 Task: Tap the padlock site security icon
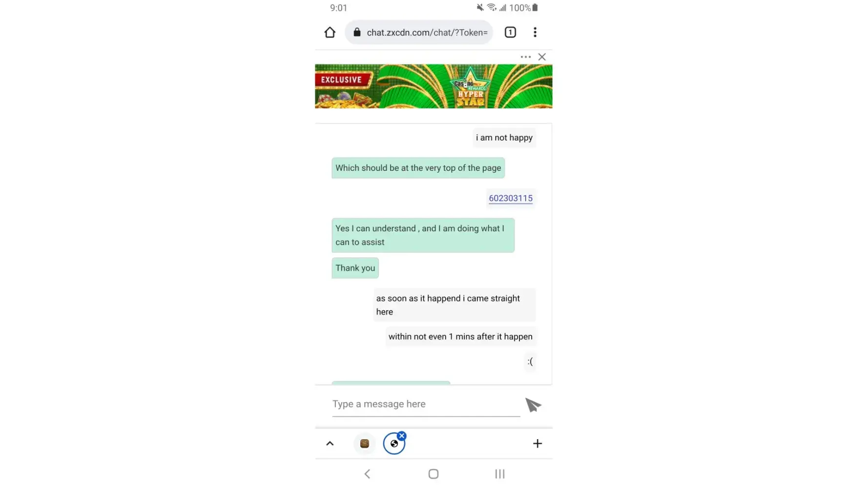(x=357, y=32)
